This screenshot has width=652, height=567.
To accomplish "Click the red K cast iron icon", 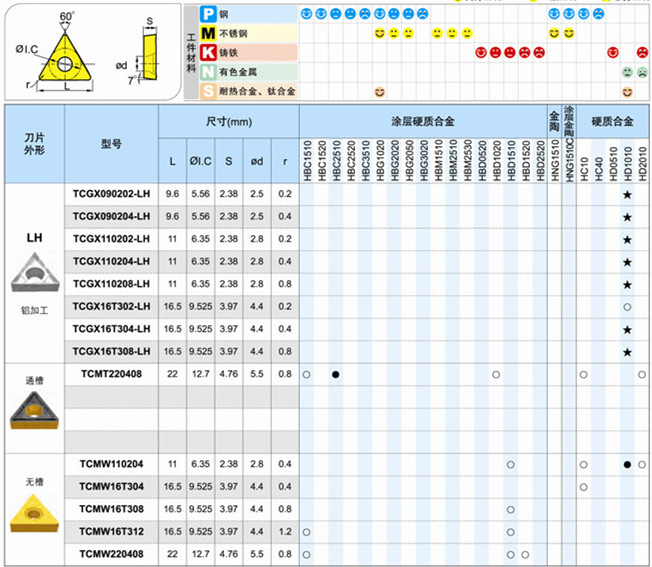I will pyautogui.click(x=208, y=53).
